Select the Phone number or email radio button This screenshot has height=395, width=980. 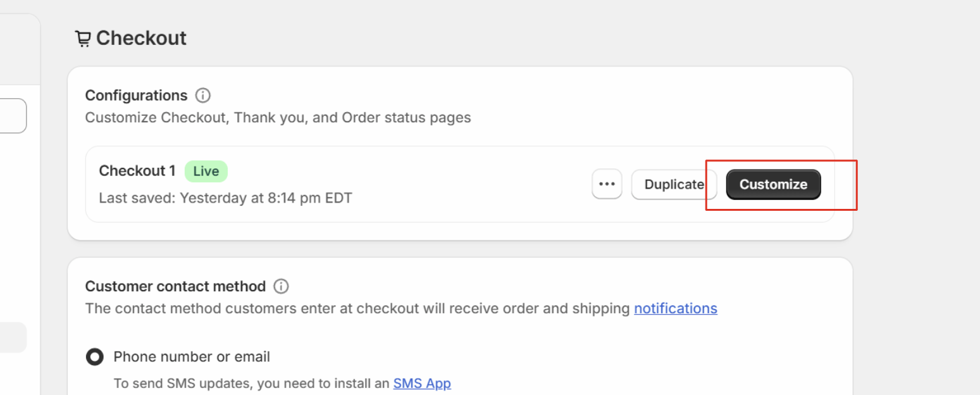(x=95, y=357)
